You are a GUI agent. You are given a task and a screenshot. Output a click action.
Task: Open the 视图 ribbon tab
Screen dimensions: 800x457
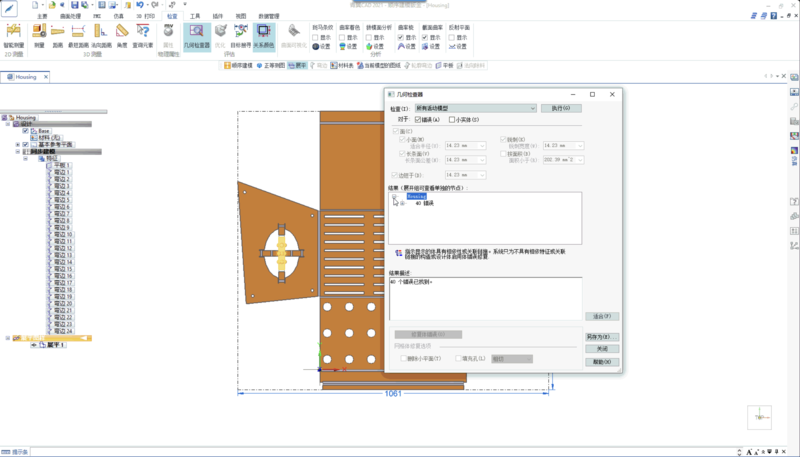click(x=240, y=17)
